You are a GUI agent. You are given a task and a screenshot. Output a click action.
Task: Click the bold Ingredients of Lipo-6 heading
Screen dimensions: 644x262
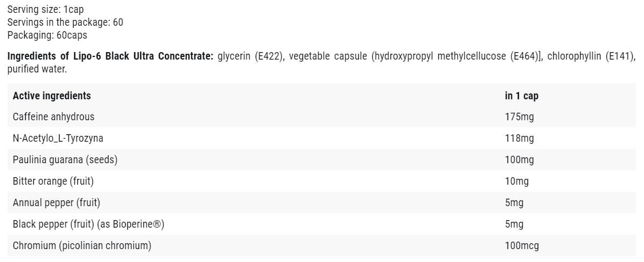tap(110, 56)
